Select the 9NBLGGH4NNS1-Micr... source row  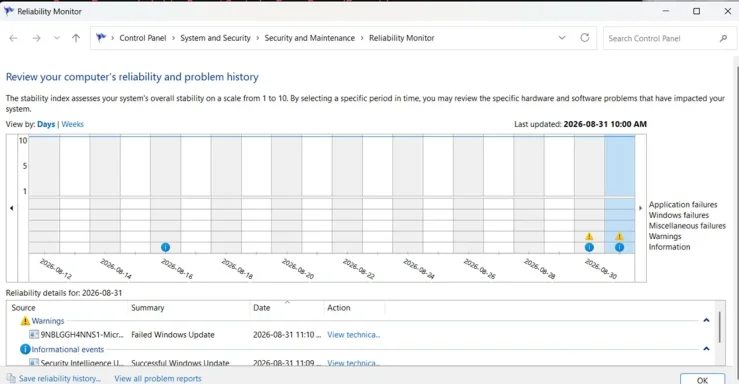coord(76,335)
